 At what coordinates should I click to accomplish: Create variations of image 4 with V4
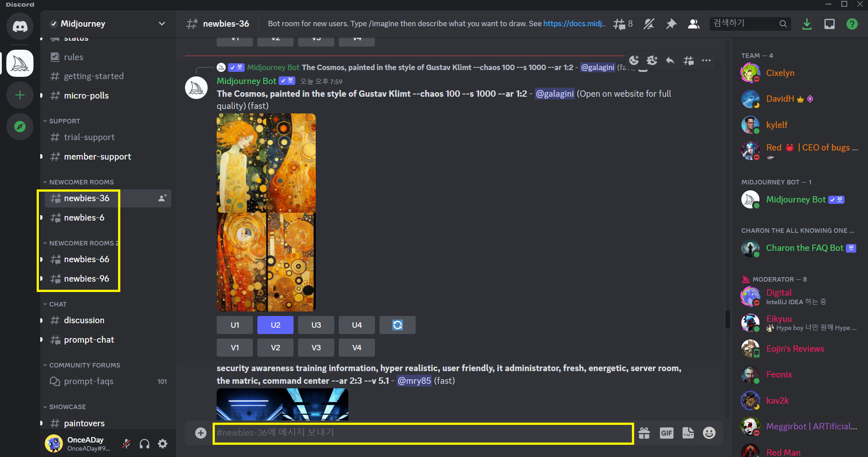tap(357, 348)
